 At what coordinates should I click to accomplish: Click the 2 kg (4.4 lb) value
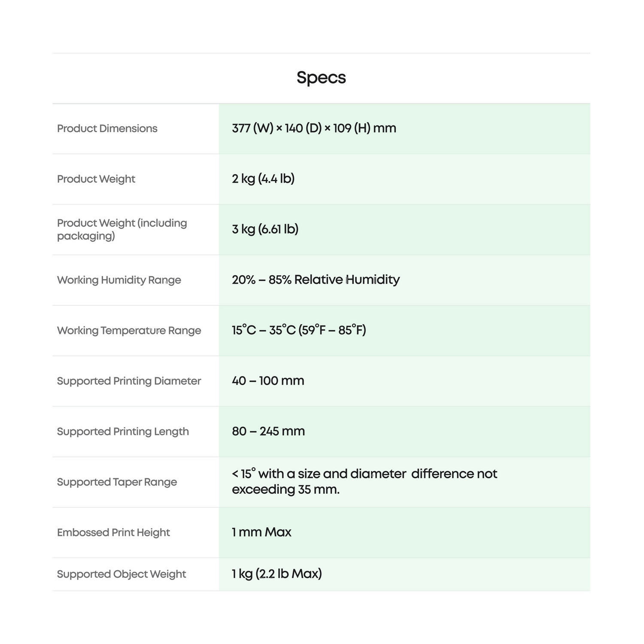tap(263, 179)
